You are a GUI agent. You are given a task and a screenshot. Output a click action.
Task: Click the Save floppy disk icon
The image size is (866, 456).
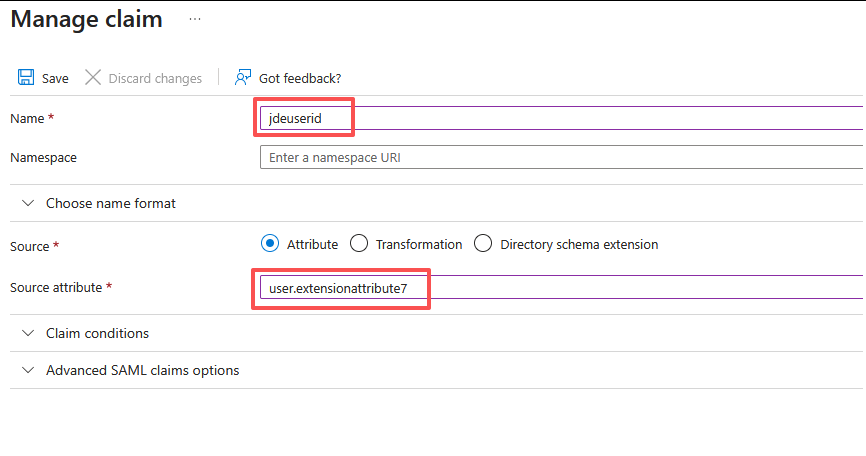(x=26, y=77)
